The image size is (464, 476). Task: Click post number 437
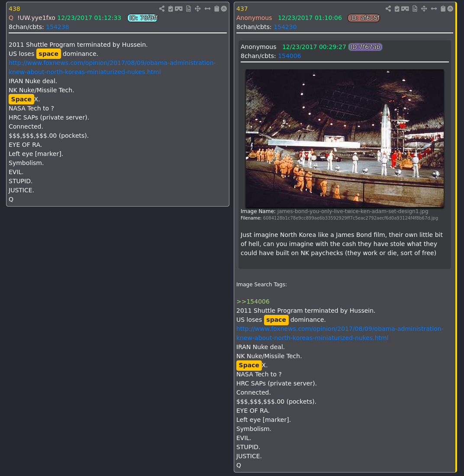(x=242, y=9)
